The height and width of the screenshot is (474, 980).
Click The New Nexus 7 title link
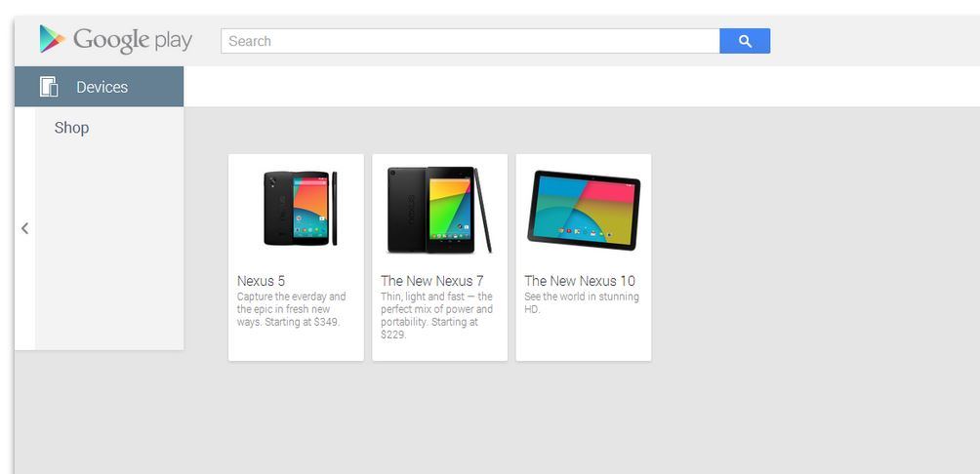coord(431,281)
